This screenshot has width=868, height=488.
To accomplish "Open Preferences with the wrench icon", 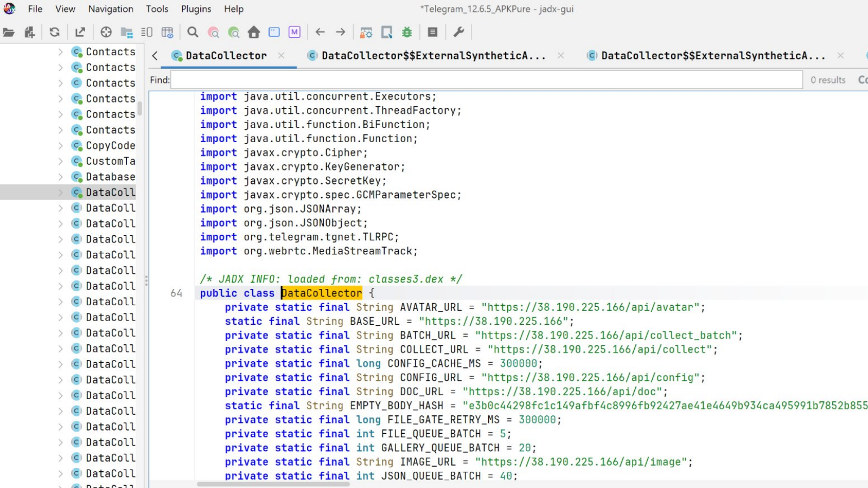I will pos(459,33).
